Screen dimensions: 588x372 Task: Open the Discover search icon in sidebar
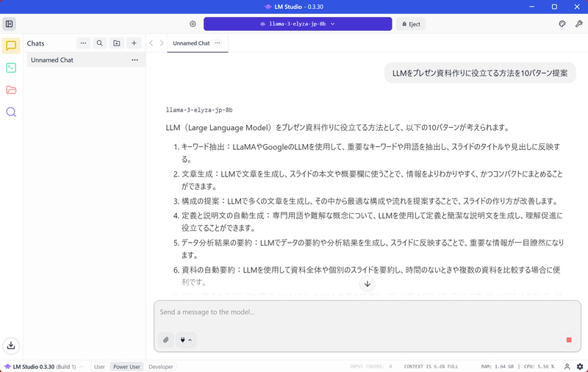coord(11,112)
